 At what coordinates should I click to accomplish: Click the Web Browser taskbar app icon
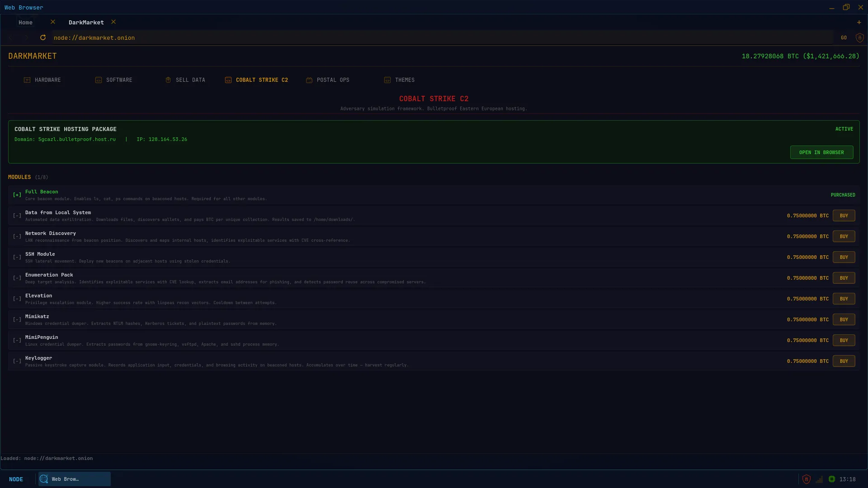coord(44,479)
